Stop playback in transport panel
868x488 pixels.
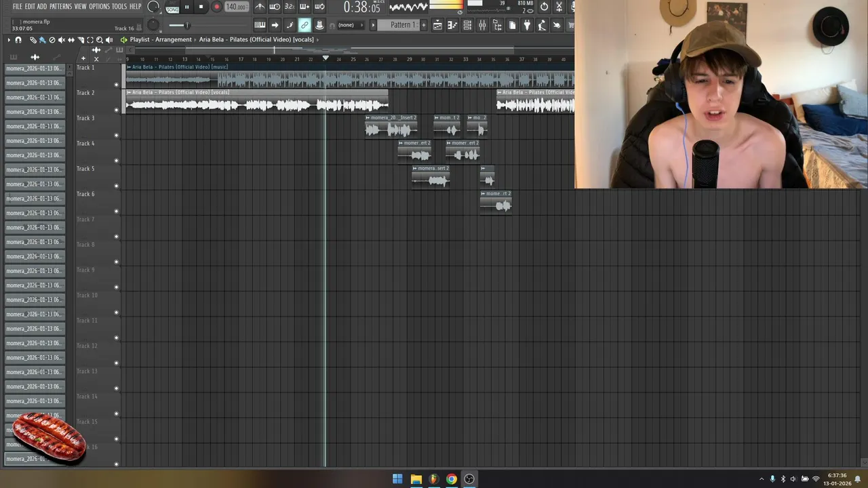[x=201, y=7]
